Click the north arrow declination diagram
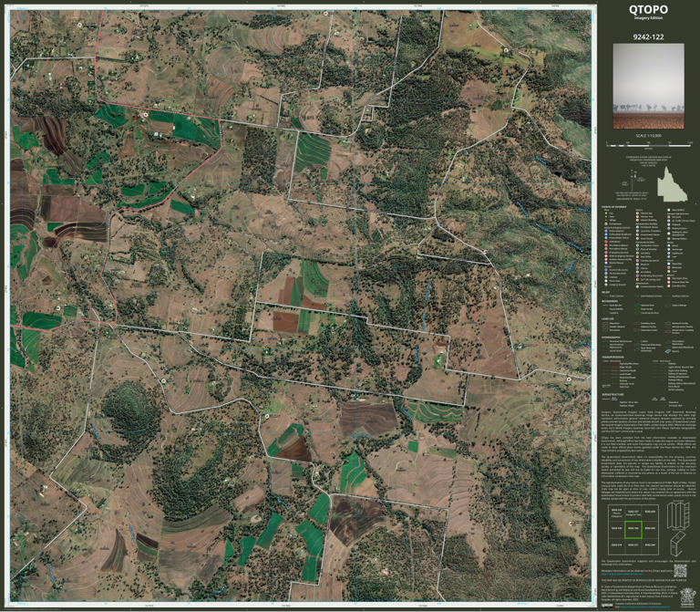Viewport: 700px width, 612px height. point(633,181)
